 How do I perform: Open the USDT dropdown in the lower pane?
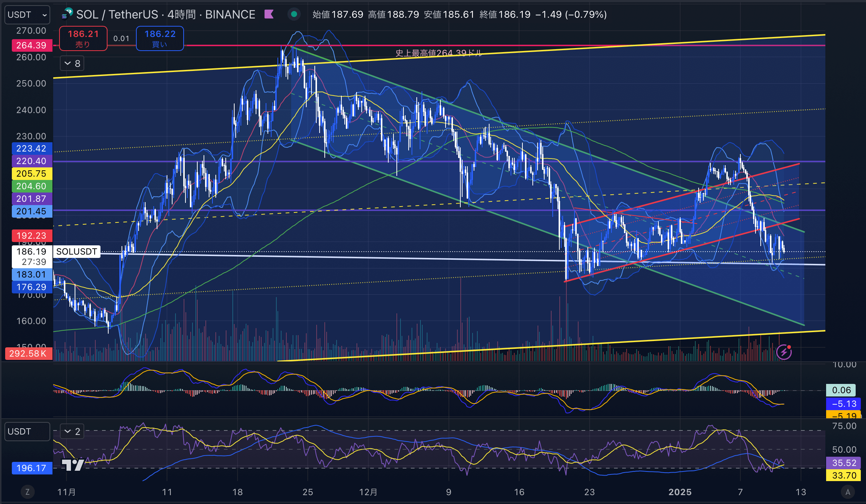[x=27, y=432]
